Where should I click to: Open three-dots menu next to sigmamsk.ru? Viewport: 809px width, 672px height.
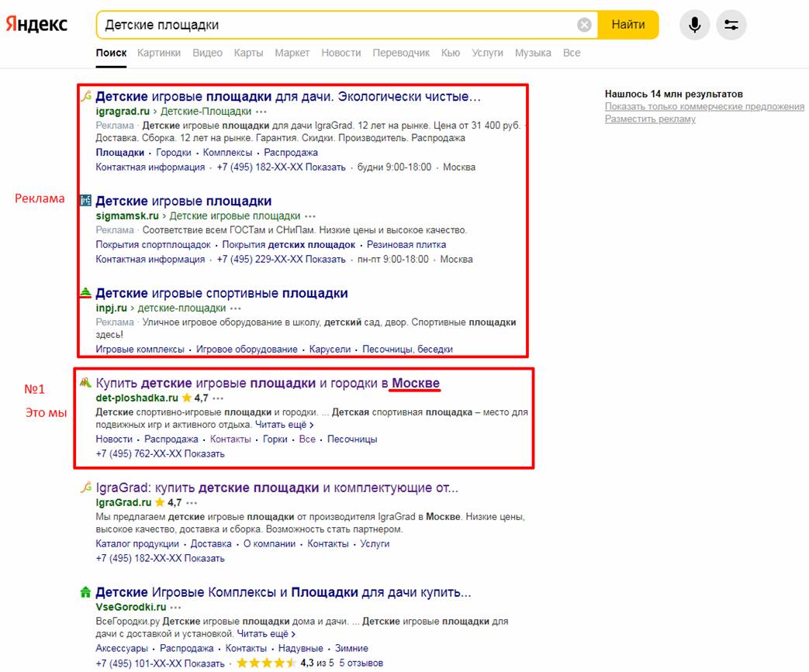[311, 216]
